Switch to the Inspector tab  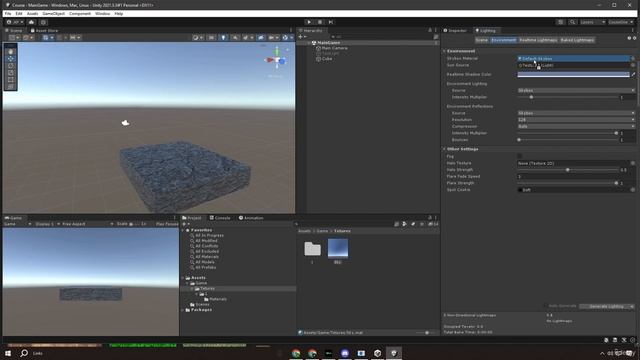[x=455, y=31]
